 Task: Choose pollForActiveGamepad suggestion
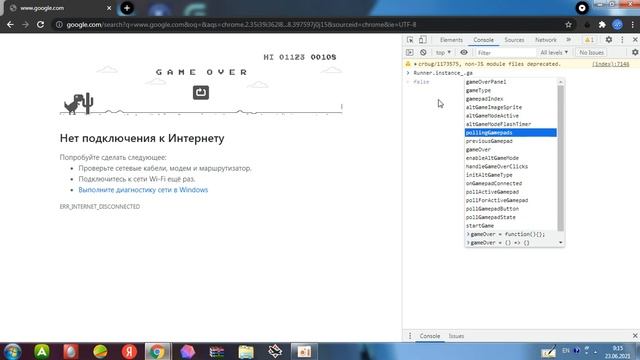(511, 200)
